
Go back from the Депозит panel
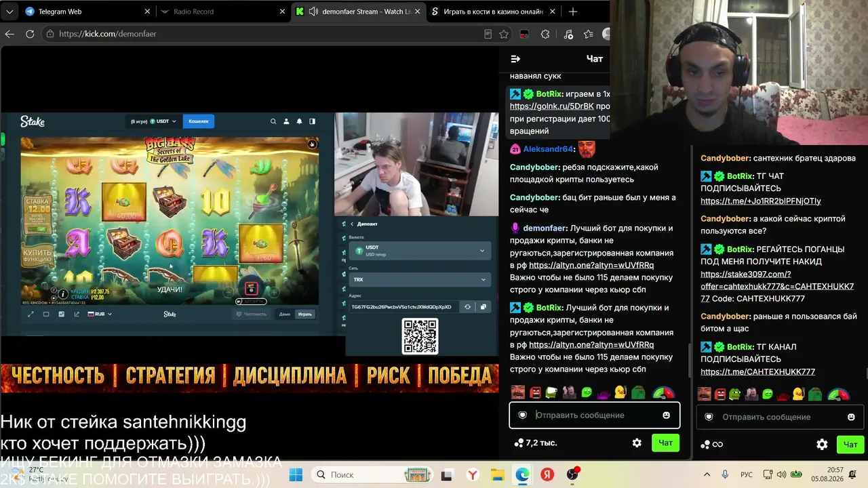coord(352,224)
